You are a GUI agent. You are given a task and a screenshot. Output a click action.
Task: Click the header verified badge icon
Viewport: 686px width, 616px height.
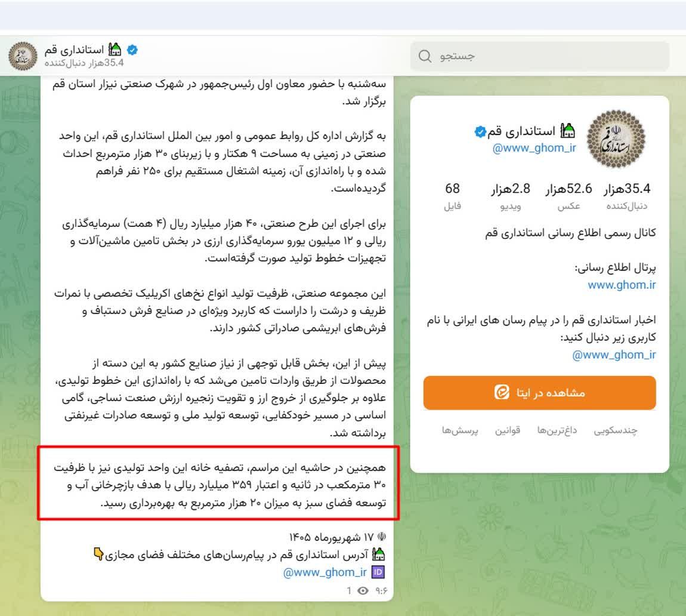tap(132, 50)
